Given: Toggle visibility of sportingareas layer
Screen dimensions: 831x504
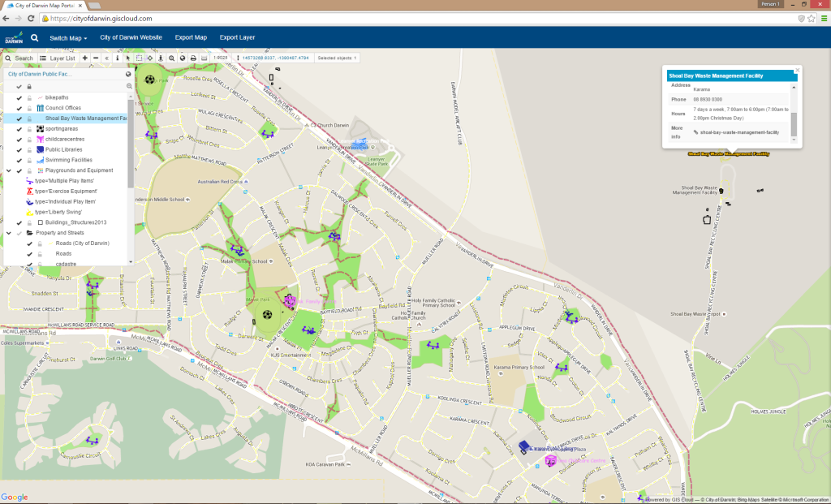Looking at the screenshot, I should pos(19,129).
